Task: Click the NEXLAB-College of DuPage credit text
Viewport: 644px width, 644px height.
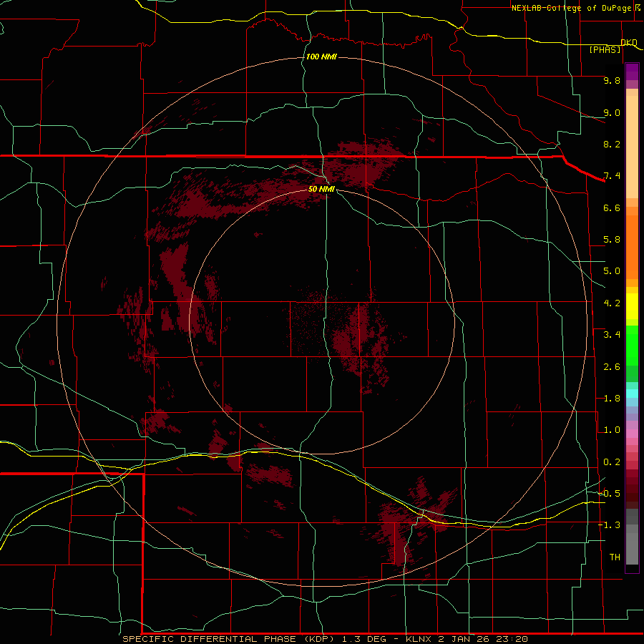Action: click(x=571, y=8)
